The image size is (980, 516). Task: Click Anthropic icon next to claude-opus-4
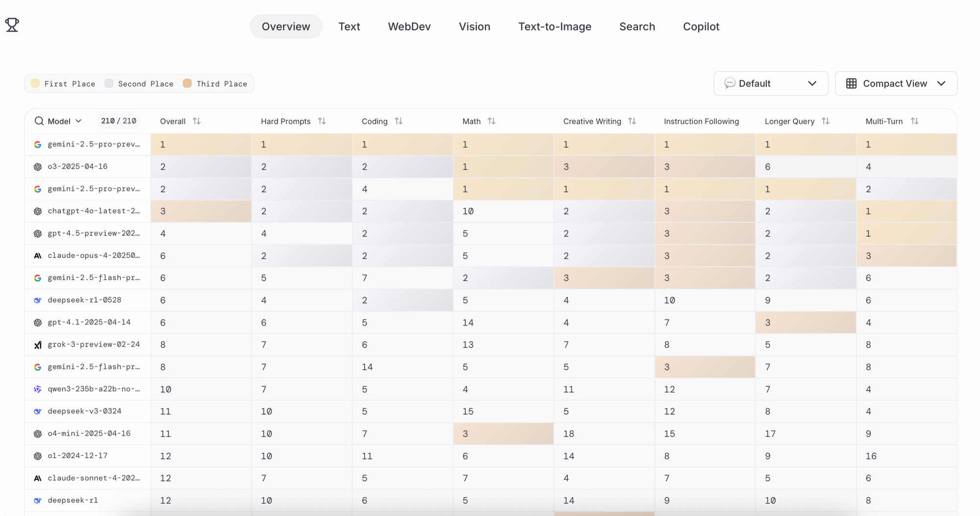38,256
